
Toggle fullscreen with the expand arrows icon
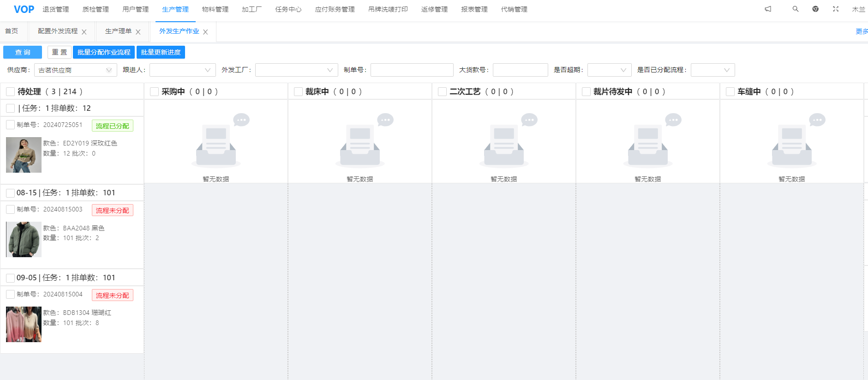pos(836,9)
